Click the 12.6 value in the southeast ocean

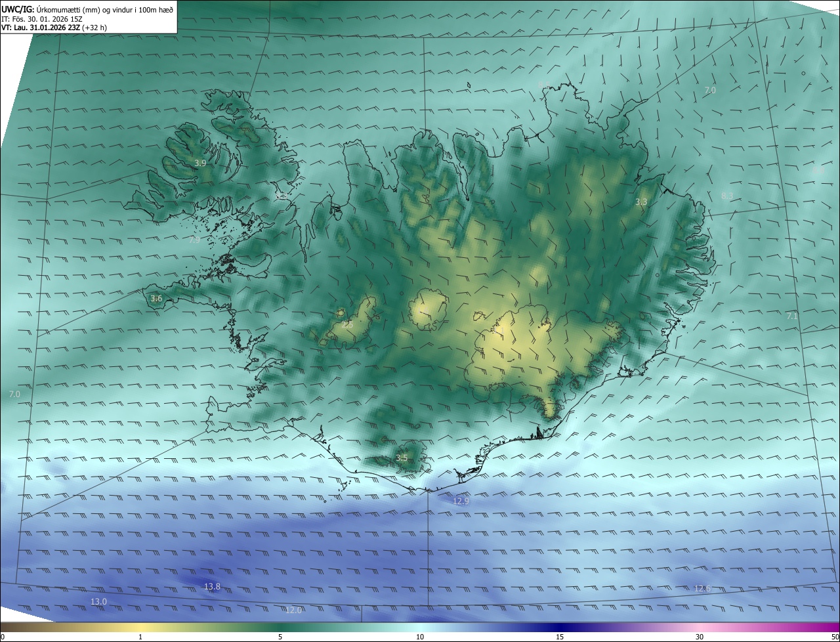(x=702, y=588)
